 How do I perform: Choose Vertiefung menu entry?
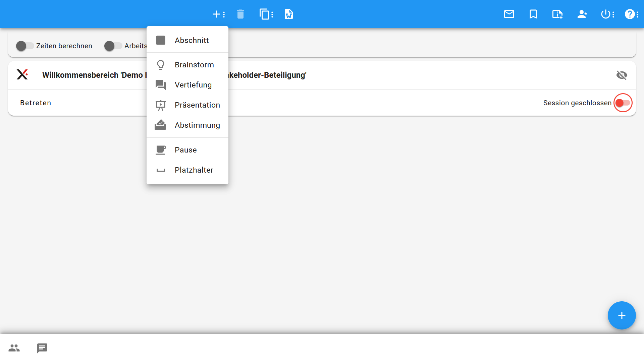pyautogui.click(x=187, y=85)
